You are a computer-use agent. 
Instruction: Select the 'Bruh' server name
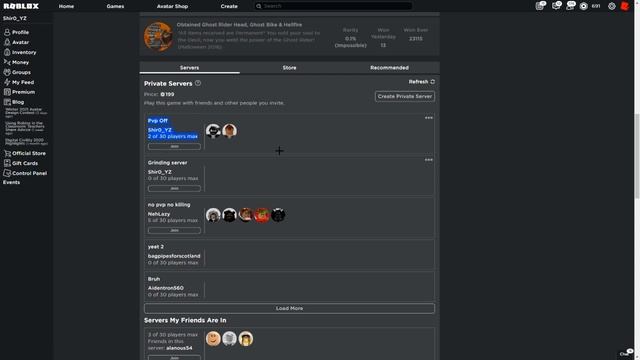pyautogui.click(x=154, y=279)
